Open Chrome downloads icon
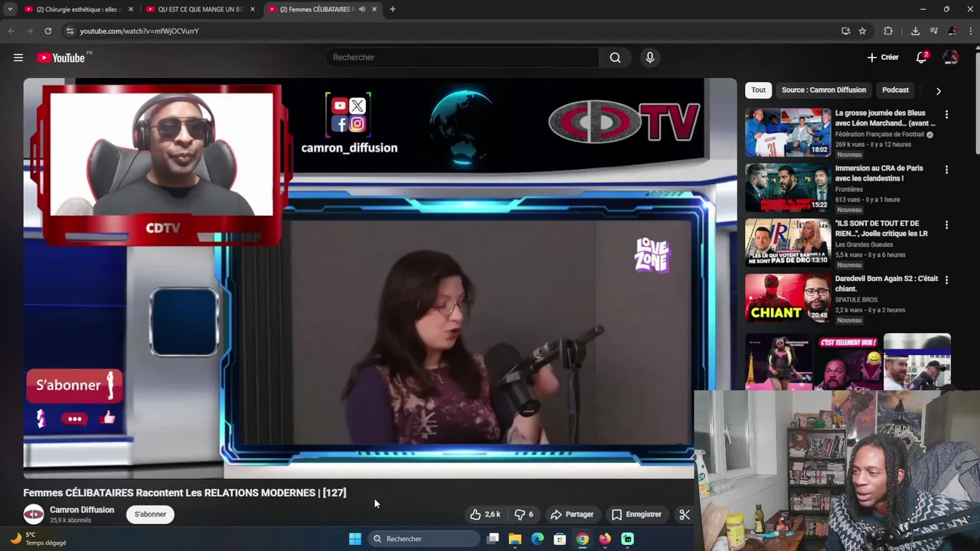The width and height of the screenshot is (980, 551). (x=915, y=31)
